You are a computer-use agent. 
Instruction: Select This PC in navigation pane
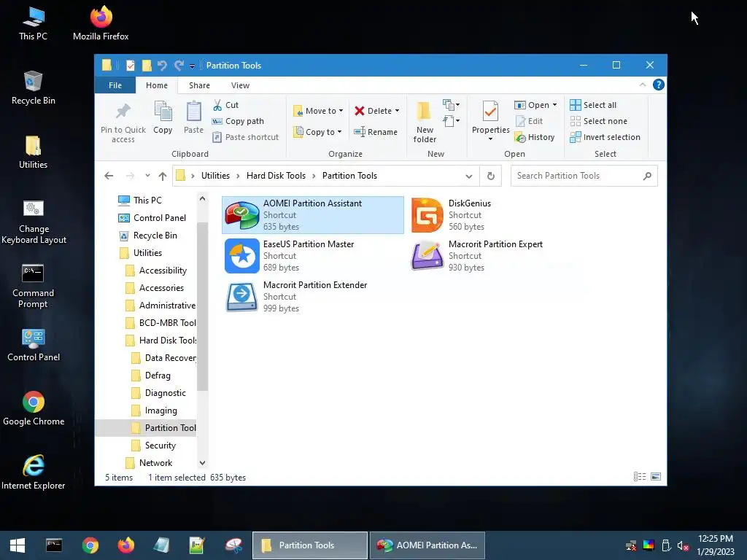[x=147, y=201]
